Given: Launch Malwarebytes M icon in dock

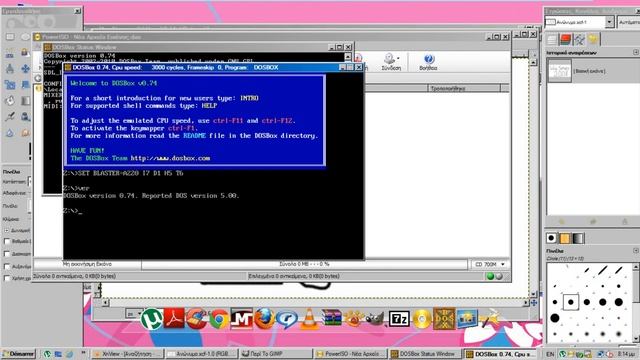Looking at the screenshot, I should pos(242,318).
